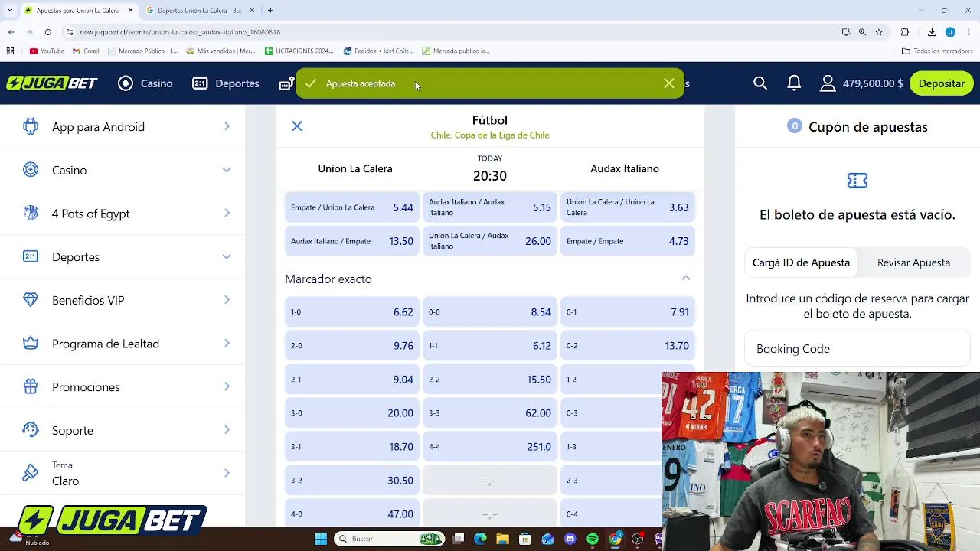The image size is (980, 551).
Task: Click the 4 Pots of Egypt icon
Action: coord(31,214)
